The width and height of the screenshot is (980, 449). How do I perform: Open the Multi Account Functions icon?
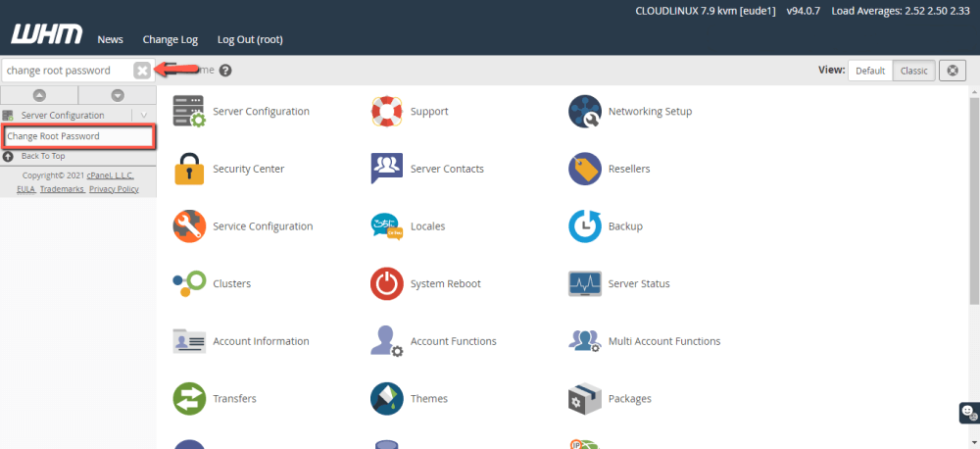pyautogui.click(x=584, y=341)
